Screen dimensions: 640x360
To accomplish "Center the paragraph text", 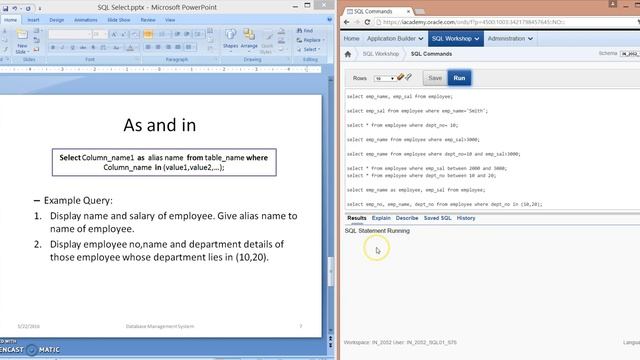I will pos(158,47).
